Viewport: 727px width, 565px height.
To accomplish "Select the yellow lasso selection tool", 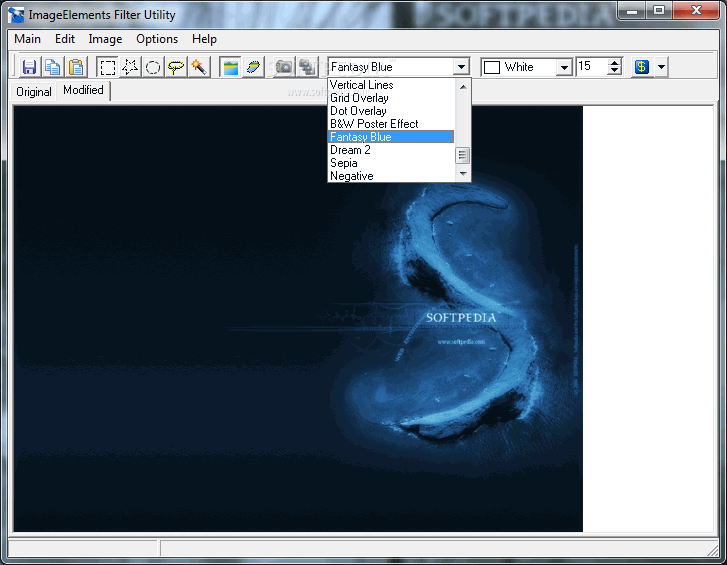I will coord(176,67).
